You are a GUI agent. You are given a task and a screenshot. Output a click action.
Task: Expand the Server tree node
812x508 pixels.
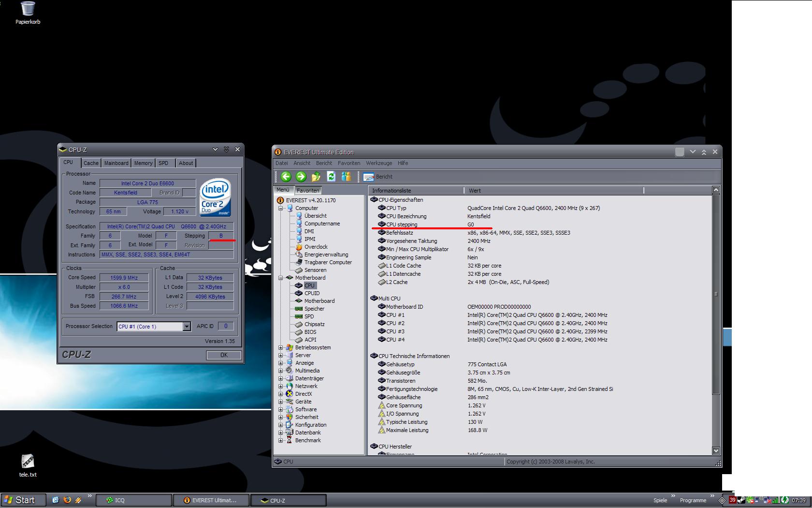pos(280,355)
